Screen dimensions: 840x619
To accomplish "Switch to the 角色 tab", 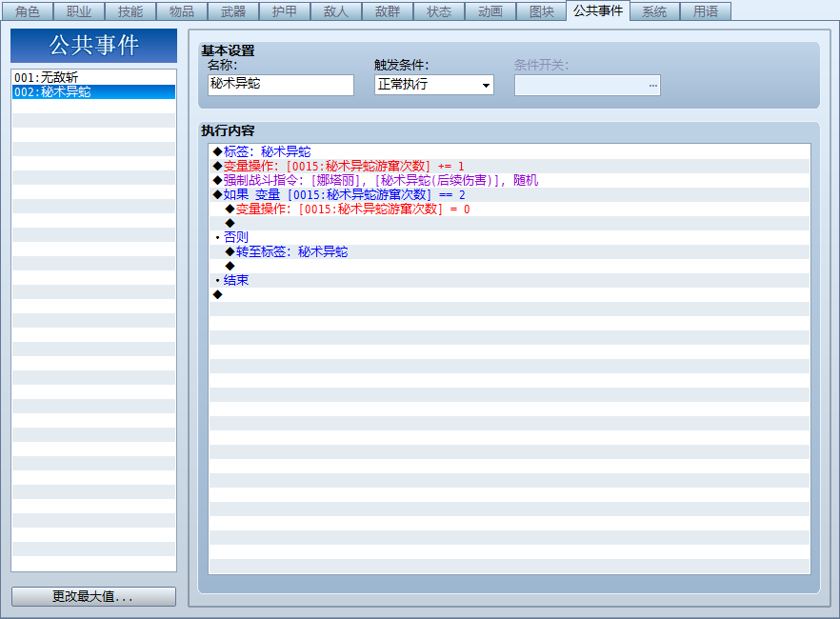I will [28, 11].
